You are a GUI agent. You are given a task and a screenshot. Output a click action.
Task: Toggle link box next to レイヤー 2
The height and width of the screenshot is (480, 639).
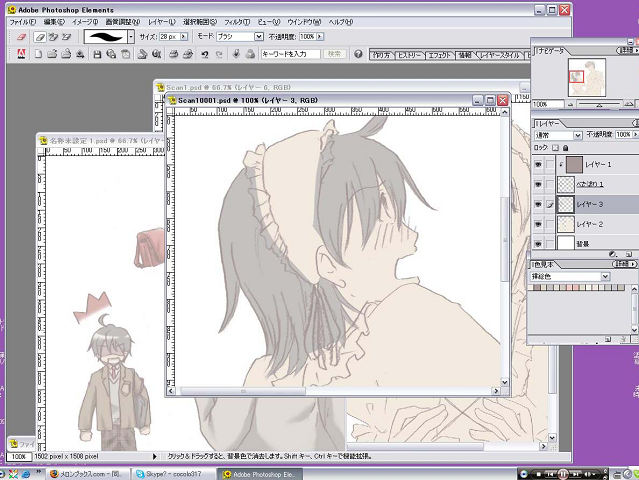click(550, 224)
